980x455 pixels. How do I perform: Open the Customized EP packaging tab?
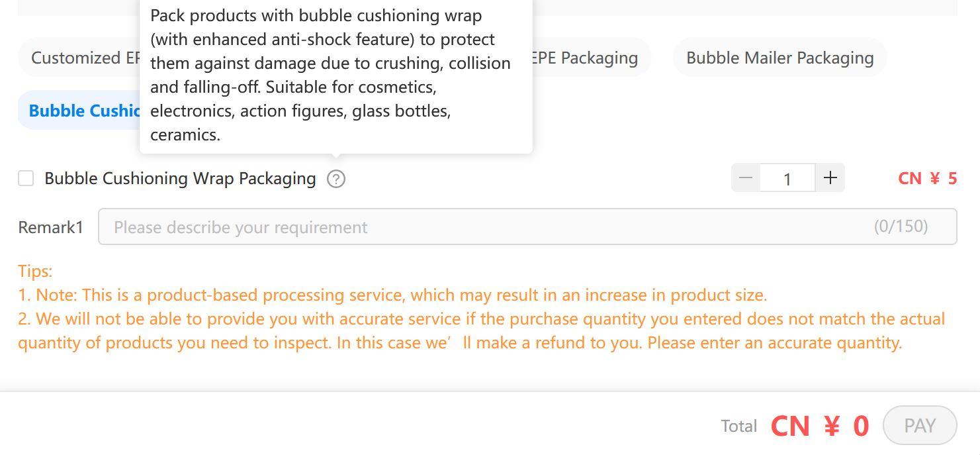click(79, 58)
